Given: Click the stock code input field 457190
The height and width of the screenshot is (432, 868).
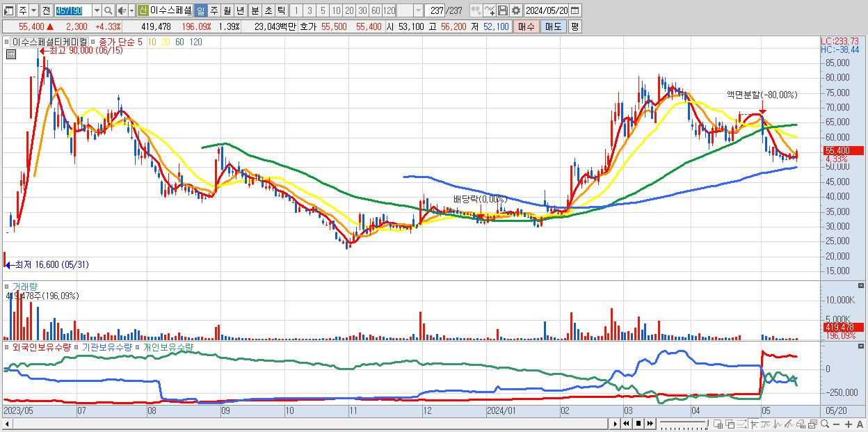Looking at the screenshot, I should pos(73,11).
